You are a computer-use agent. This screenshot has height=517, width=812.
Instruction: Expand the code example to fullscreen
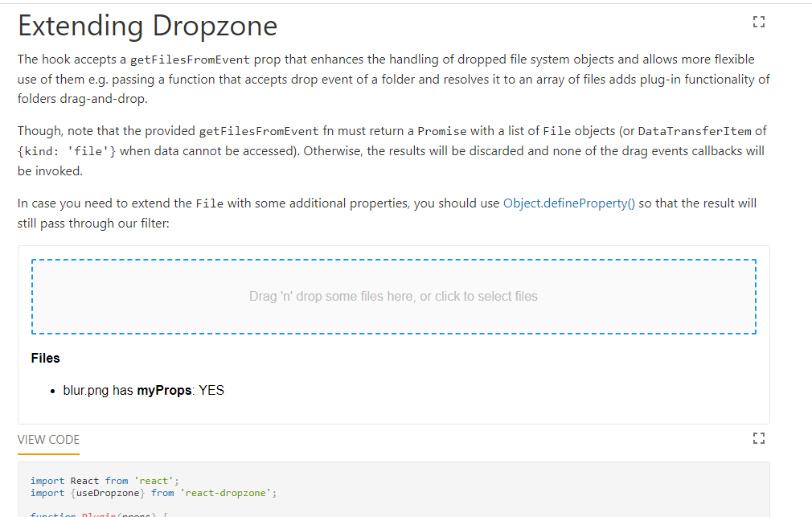point(758,438)
